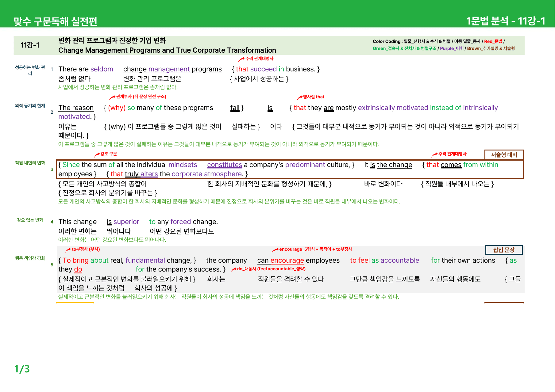555x392 pixels.
Task: Click sentence number '3' beside the boxed sentence
Action: click(x=52, y=169)
